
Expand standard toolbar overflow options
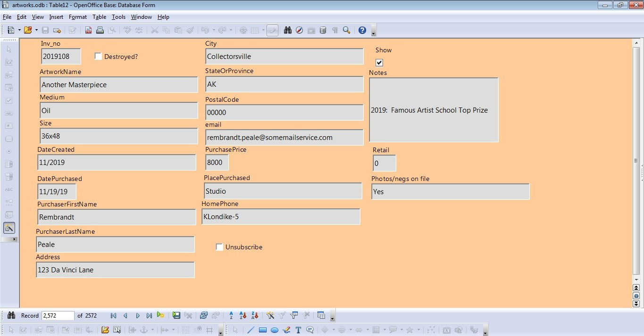point(374,32)
